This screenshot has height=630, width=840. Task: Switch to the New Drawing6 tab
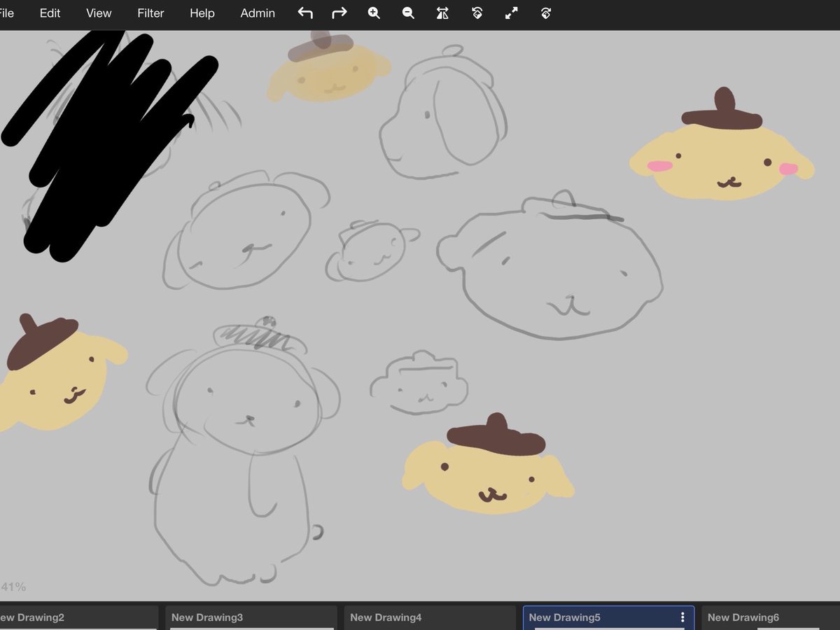pyautogui.click(x=771, y=617)
